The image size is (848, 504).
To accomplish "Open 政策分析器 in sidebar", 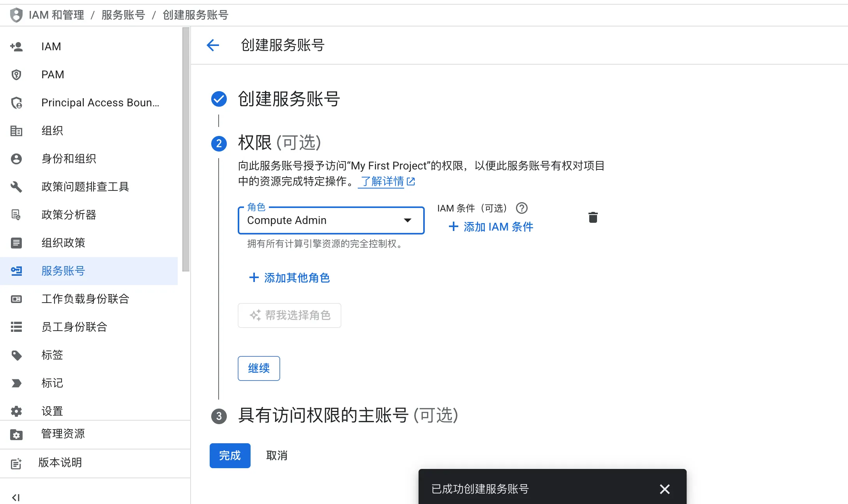I will click(x=69, y=215).
